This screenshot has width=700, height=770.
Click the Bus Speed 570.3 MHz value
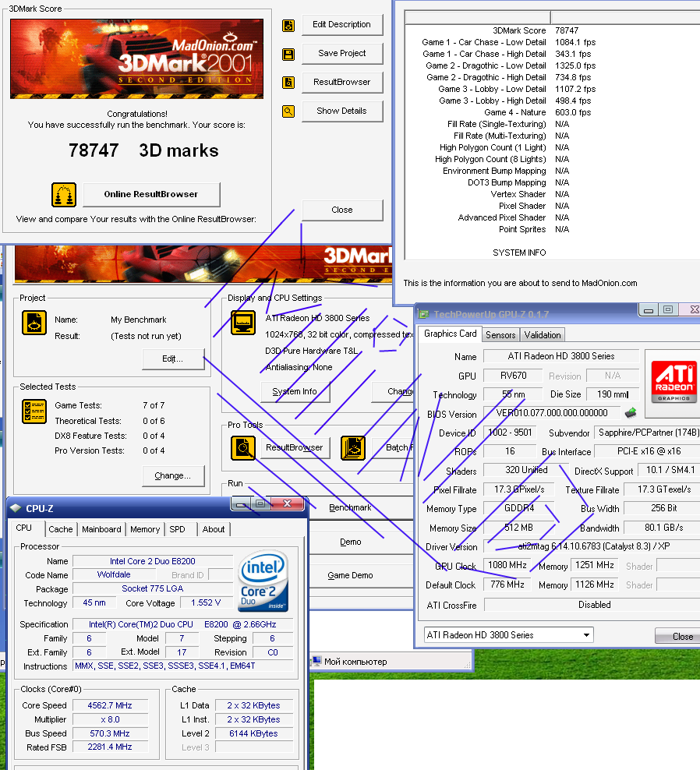[x=110, y=733]
